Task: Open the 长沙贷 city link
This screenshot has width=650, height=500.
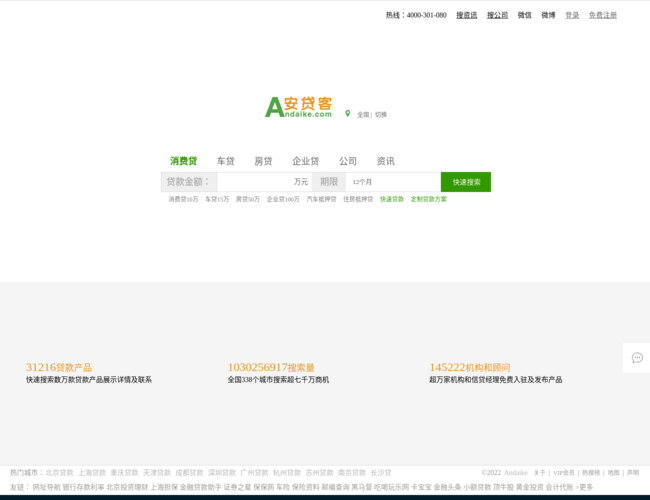Action: (x=381, y=473)
